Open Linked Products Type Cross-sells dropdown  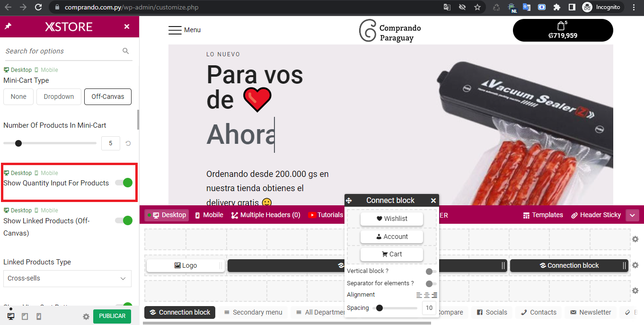67,278
